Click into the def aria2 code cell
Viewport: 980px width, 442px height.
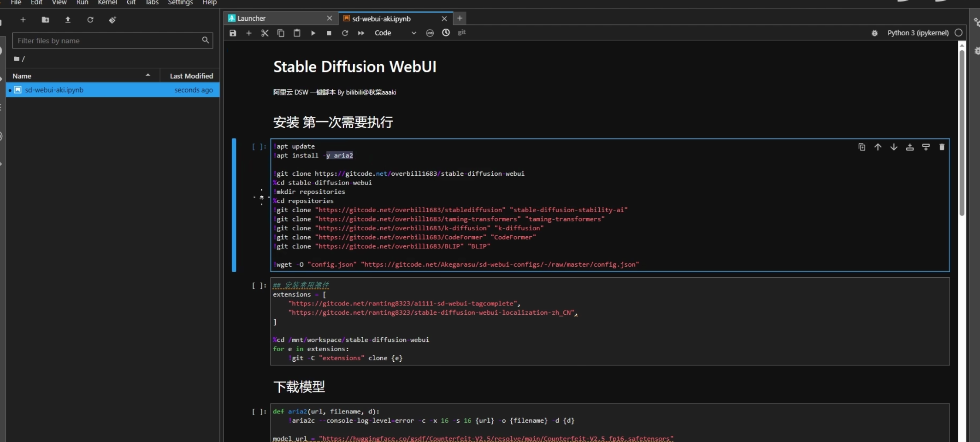pyautogui.click(x=609, y=423)
